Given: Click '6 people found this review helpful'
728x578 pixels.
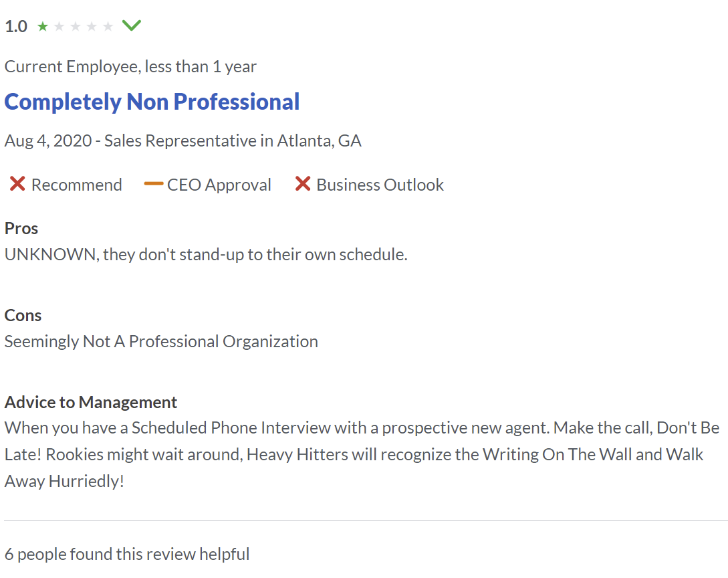Looking at the screenshot, I should (127, 554).
